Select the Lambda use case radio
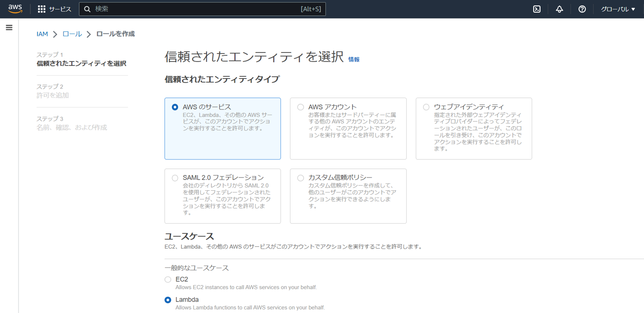 [168, 300]
